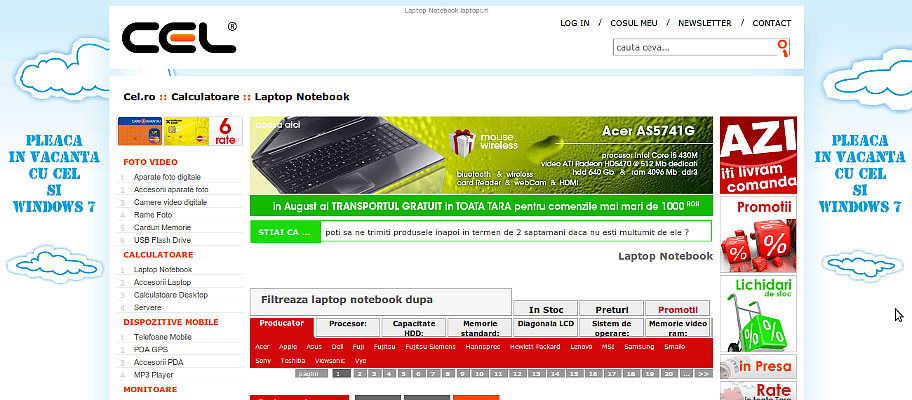Open Calculatoare Desktop category
The height and width of the screenshot is (400, 912).
point(170,295)
